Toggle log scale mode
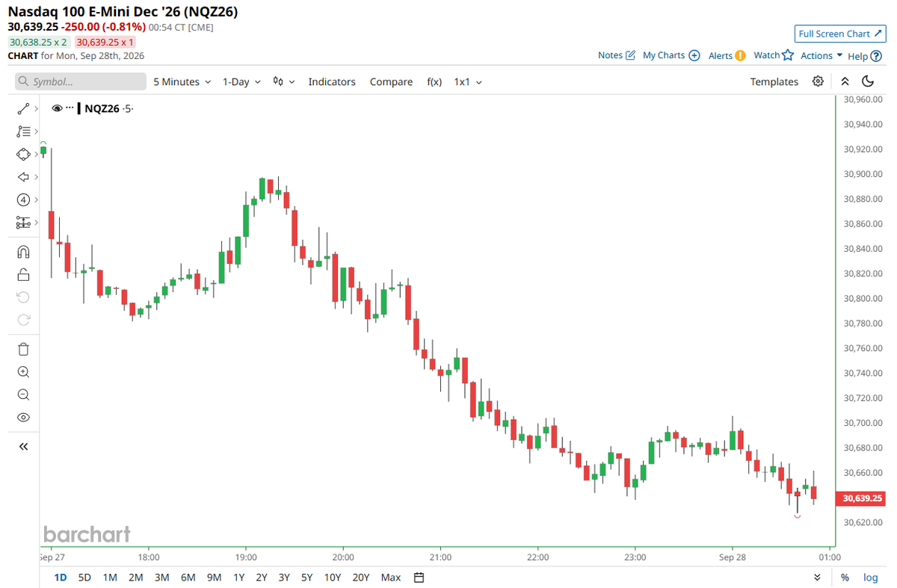The width and height of the screenshot is (897, 588). [x=871, y=578]
